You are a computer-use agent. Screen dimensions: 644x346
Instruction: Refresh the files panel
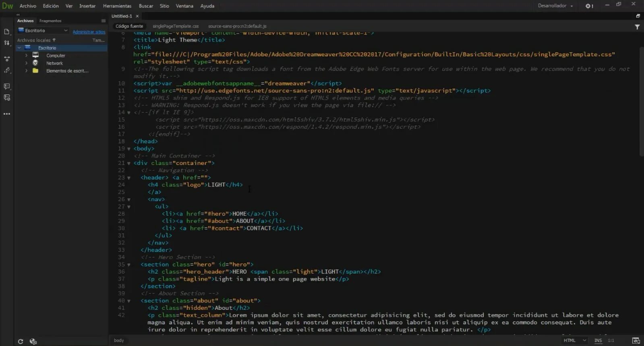coord(21,341)
